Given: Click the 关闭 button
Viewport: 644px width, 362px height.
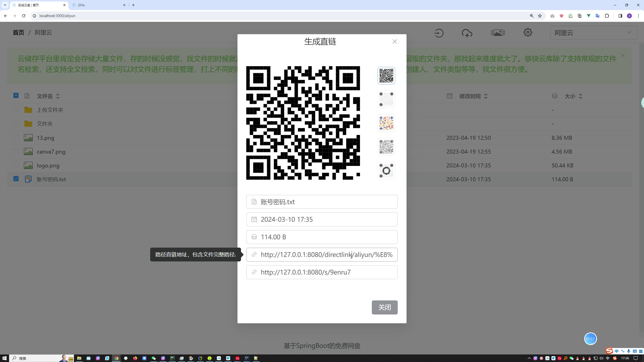Looking at the screenshot, I should click(385, 307).
